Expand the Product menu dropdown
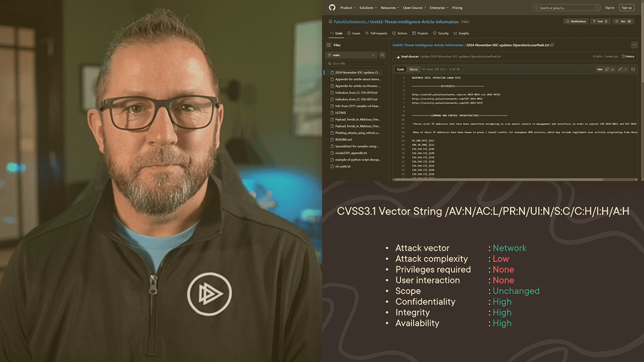This screenshot has height=362, width=644. point(347,8)
